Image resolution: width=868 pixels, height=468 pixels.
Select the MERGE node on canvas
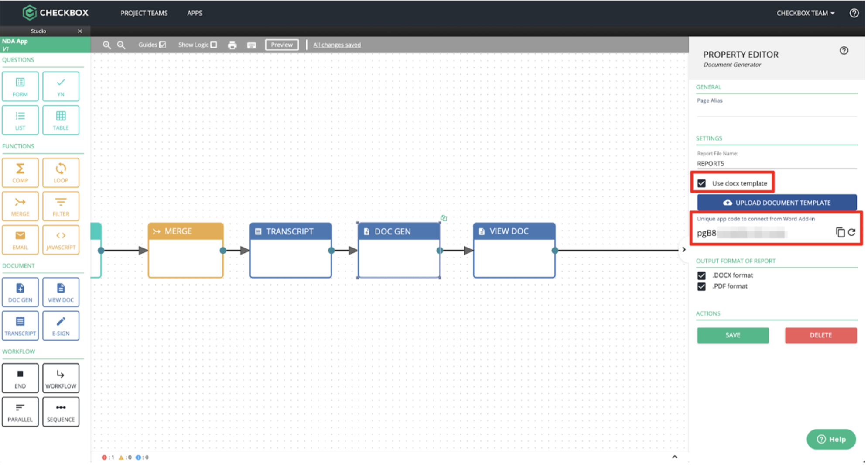(185, 250)
